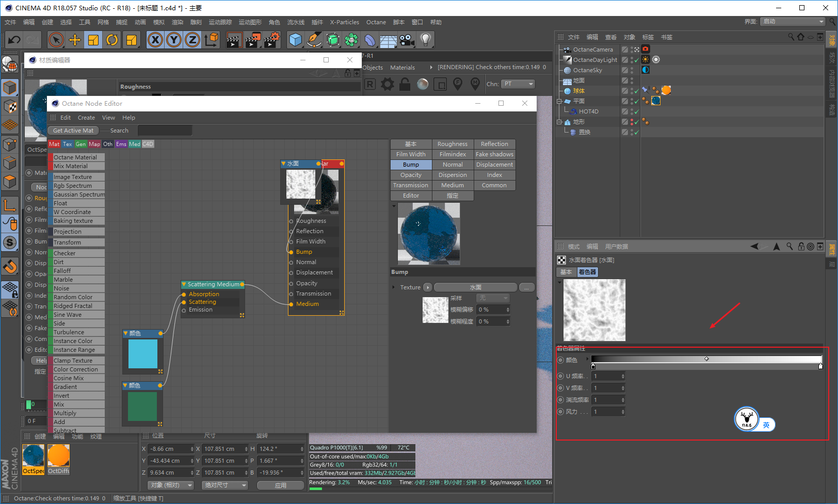This screenshot has height=504, width=838.
Task: Select the 着色器 tab in Attributes
Action: pos(587,272)
